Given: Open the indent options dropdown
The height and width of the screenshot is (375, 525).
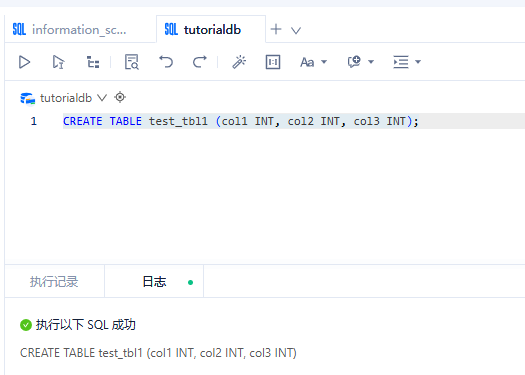Looking at the screenshot, I should click(x=407, y=62).
